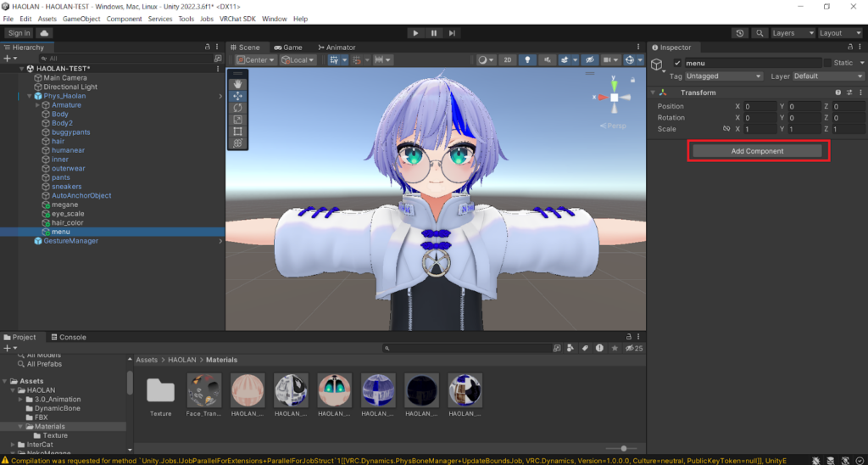Select the Rect tool
This screenshot has width=868, height=465.
(238, 132)
